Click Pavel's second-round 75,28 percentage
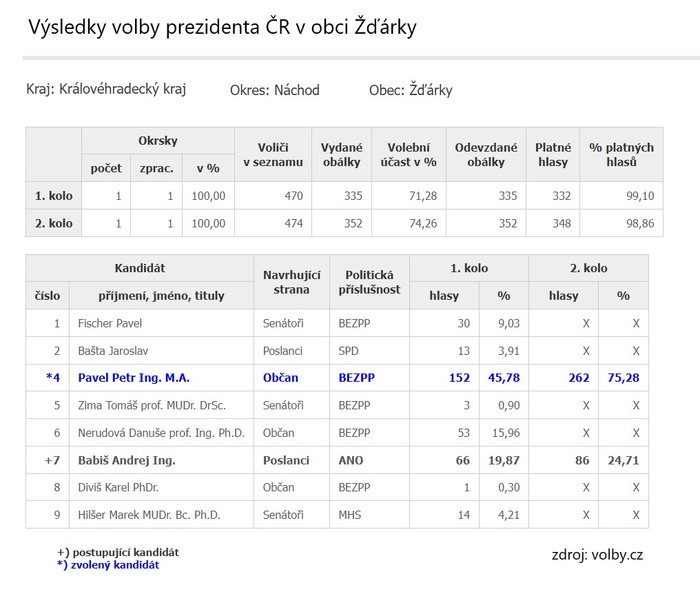Screen dimensions: 700x594 623,378
